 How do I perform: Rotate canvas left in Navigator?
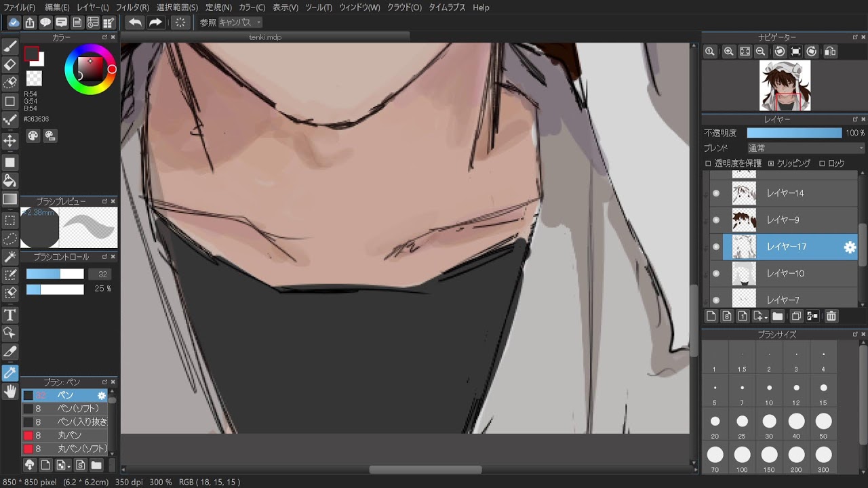(x=779, y=52)
